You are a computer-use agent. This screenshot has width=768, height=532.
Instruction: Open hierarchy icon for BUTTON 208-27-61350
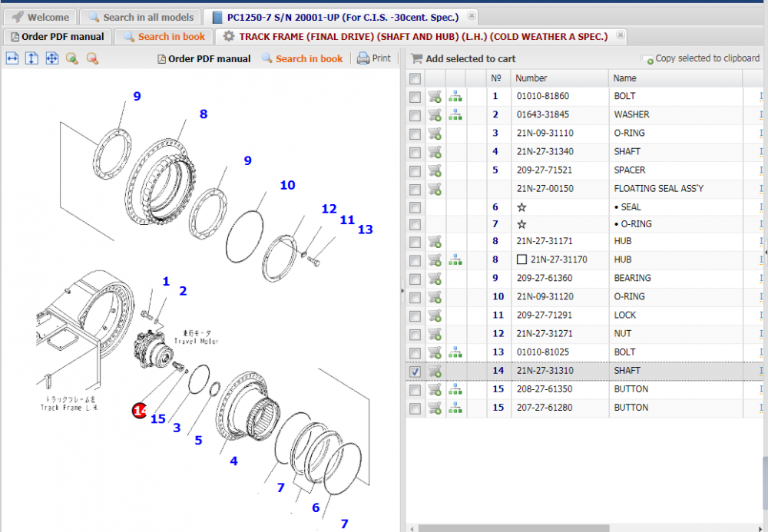click(x=455, y=389)
